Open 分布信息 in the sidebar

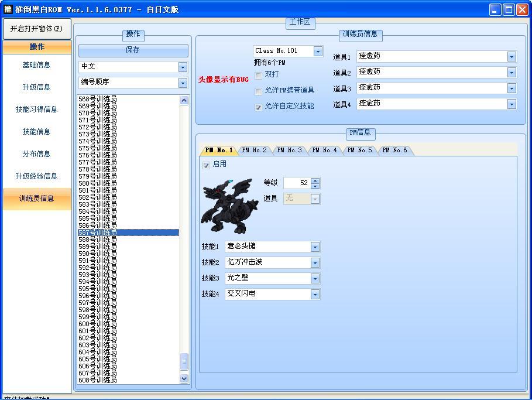point(37,154)
